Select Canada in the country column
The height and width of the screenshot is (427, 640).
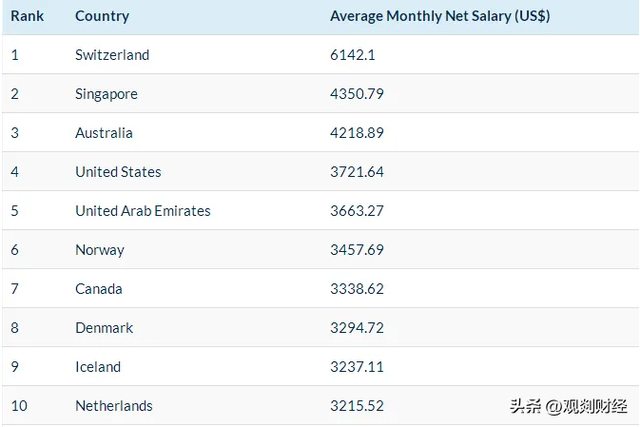point(99,289)
